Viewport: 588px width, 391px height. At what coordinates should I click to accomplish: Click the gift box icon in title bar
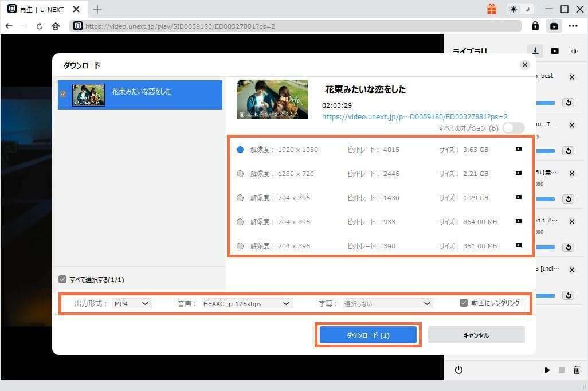point(492,9)
